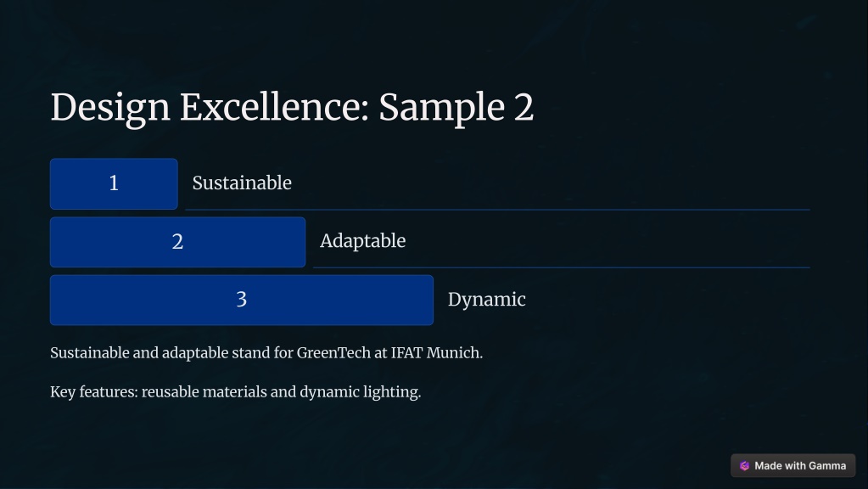Click "Sample 2" in the slide title
The height and width of the screenshot is (489, 868).
click(456, 108)
